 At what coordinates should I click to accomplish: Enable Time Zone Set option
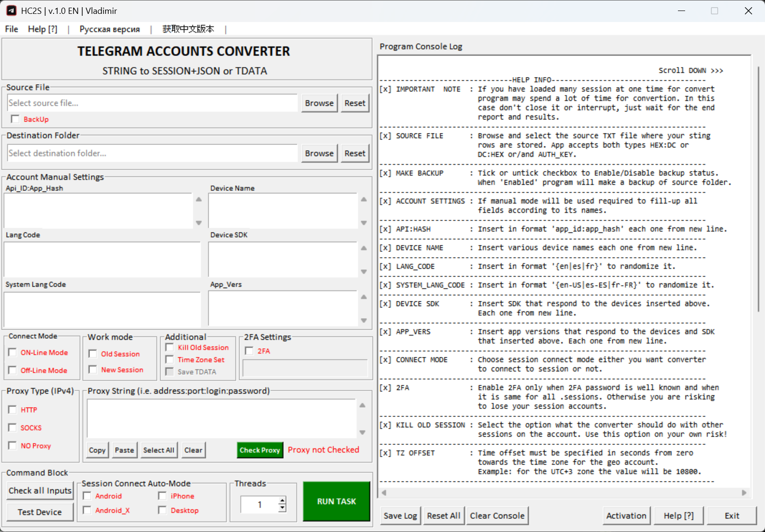[x=169, y=359]
